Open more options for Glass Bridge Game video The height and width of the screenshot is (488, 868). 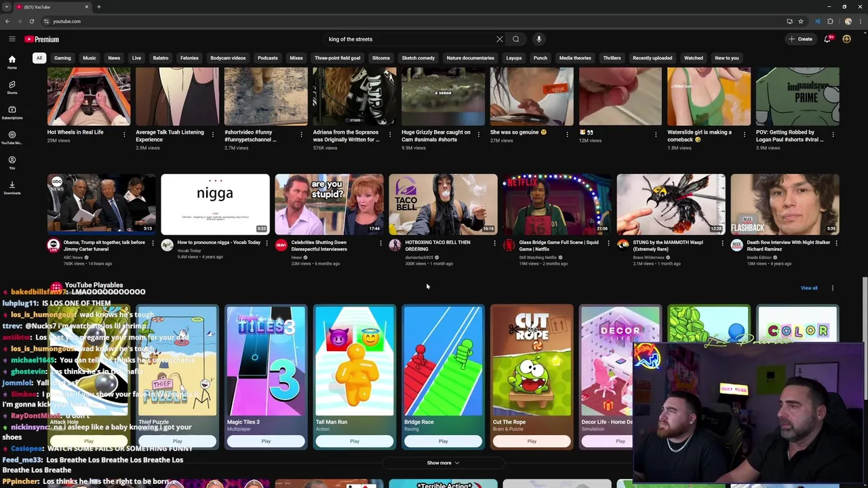point(608,243)
